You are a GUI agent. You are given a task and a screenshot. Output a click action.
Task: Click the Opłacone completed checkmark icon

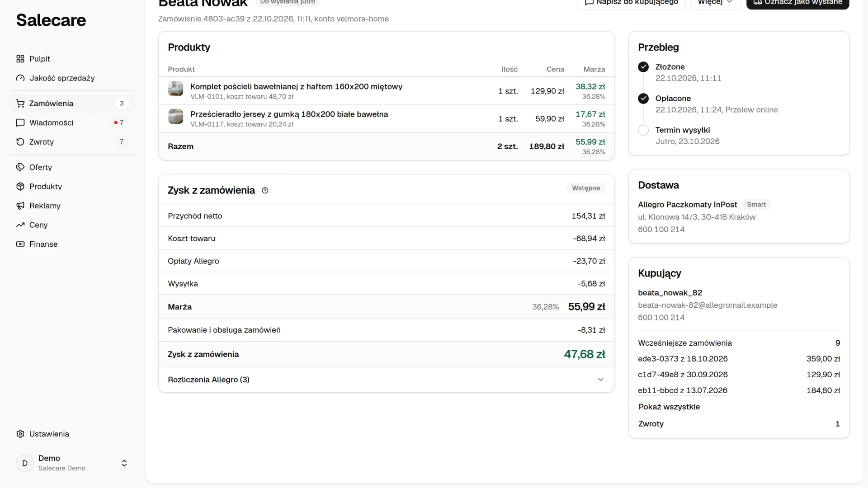643,99
